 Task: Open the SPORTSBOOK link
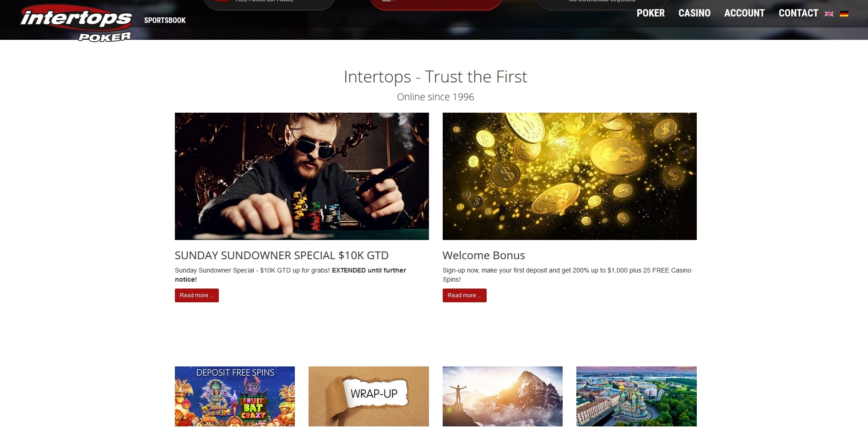[x=165, y=20]
